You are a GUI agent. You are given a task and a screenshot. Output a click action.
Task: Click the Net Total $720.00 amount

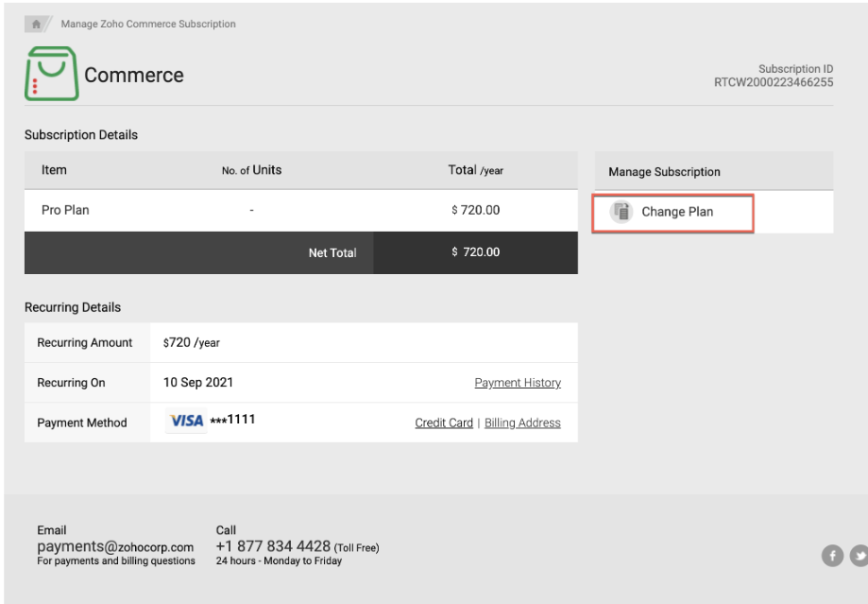(475, 252)
